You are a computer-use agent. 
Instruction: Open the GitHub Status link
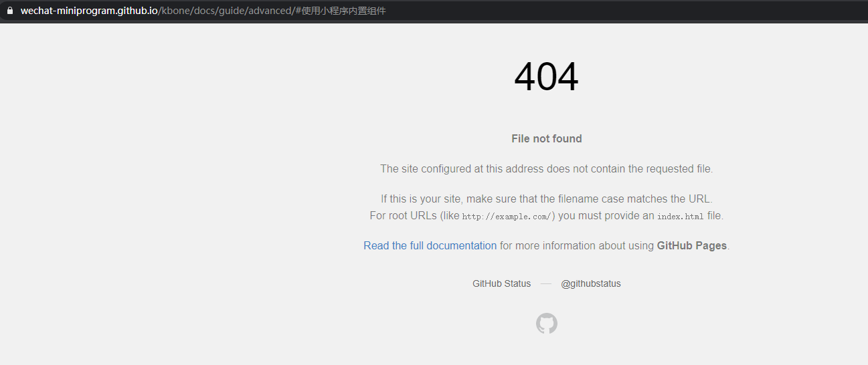point(501,283)
